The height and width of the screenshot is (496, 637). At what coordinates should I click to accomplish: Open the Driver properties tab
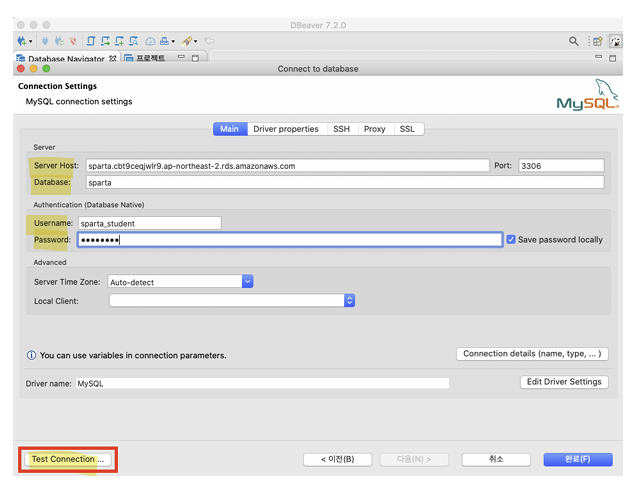click(x=286, y=129)
